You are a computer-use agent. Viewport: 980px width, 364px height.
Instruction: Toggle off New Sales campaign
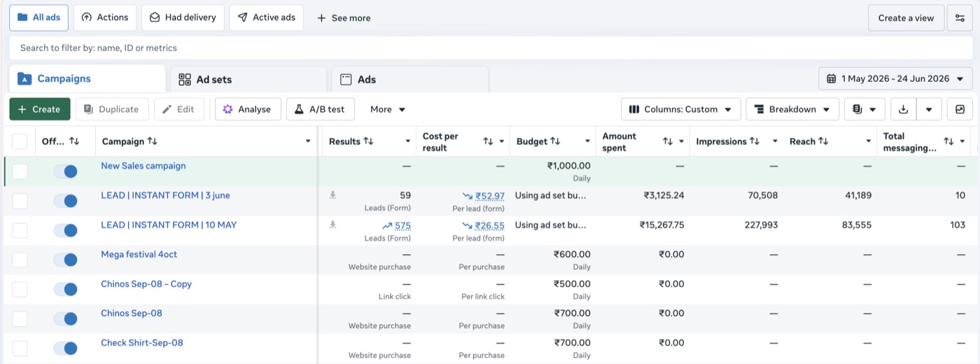[x=65, y=171]
